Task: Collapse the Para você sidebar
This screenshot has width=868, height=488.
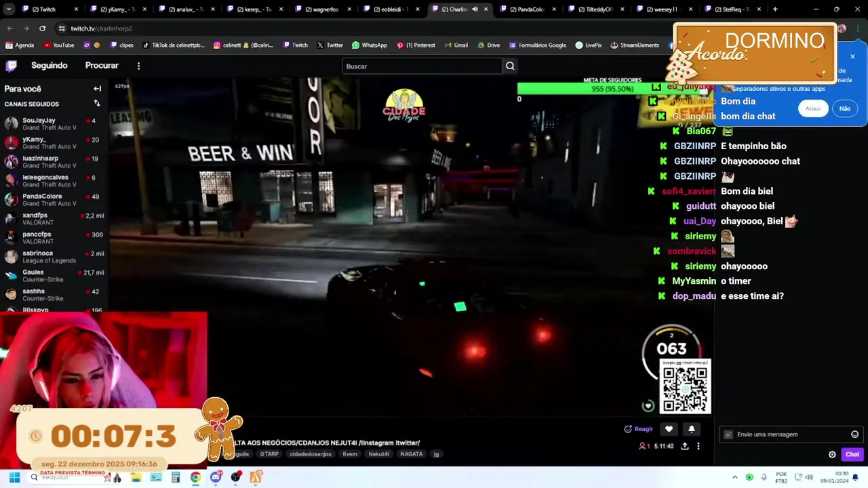Action: (97, 89)
